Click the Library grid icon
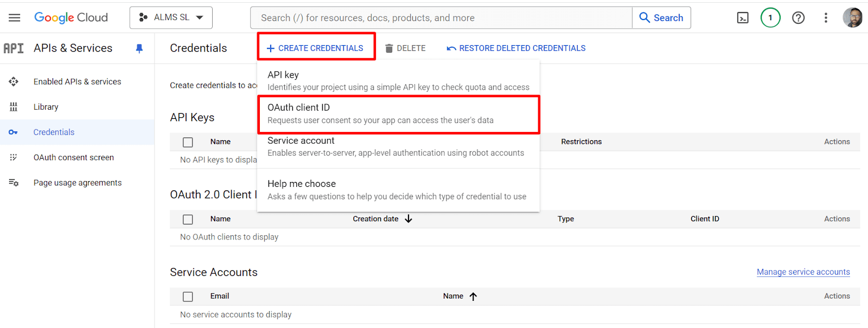This screenshot has width=868, height=328. tap(14, 107)
